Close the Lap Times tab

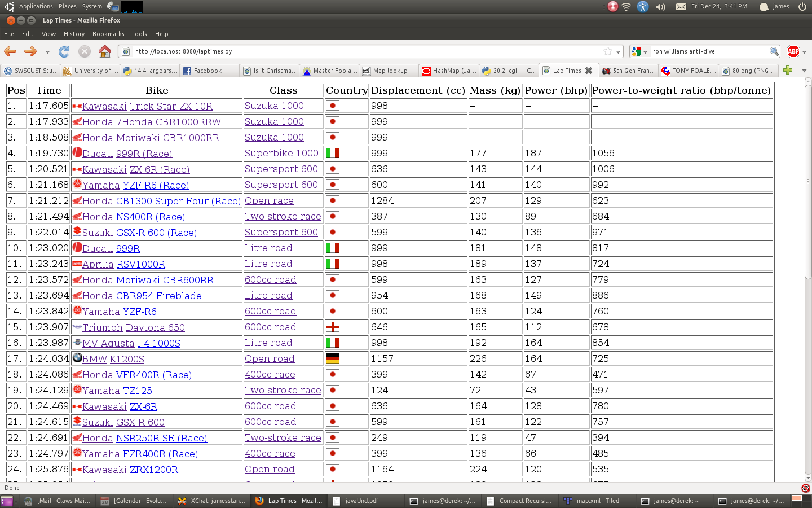[589, 71]
